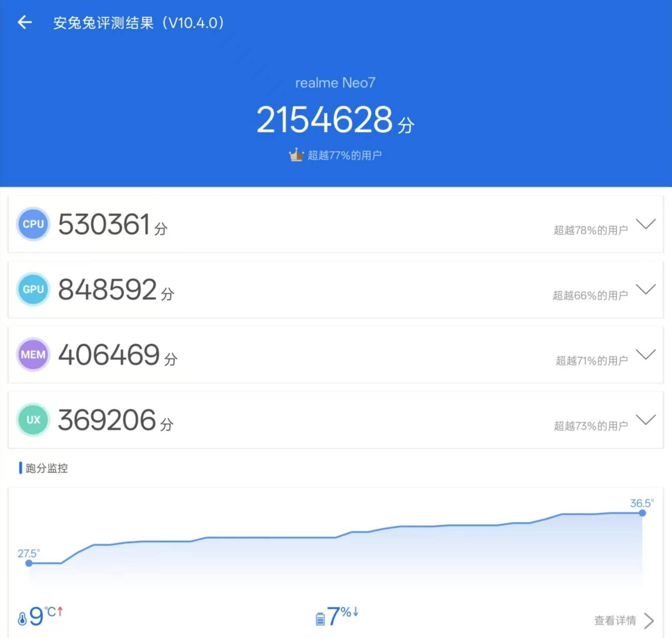
Task: Expand the GPU score details chevron
Action: pos(646,289)
